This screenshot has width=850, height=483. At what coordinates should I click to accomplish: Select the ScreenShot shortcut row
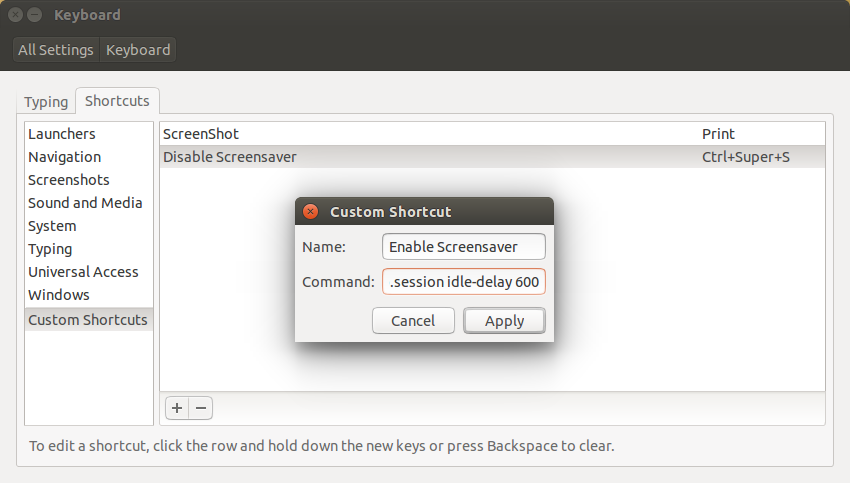[x=492, y=134]
